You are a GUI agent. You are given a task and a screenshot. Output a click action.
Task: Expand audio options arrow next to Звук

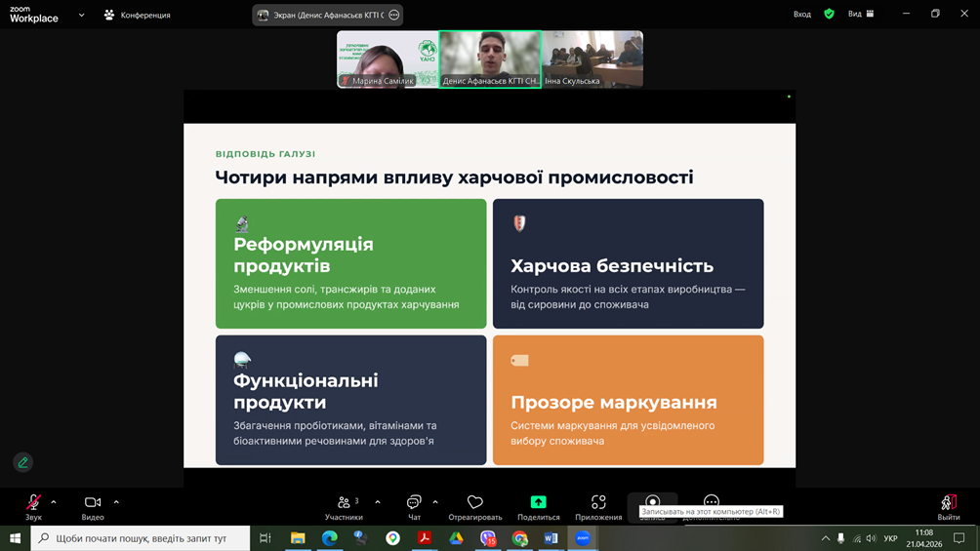[x=54, y=502]
